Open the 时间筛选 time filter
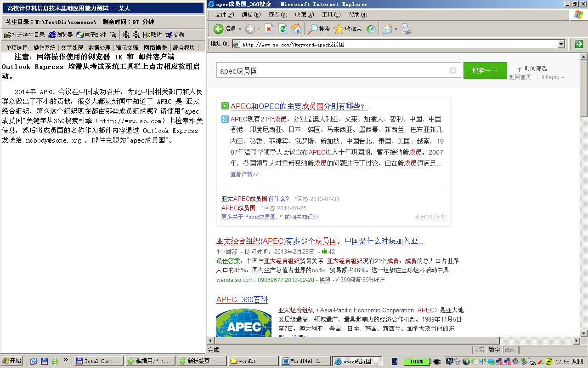The image size is (588, 368). (532, 69)
